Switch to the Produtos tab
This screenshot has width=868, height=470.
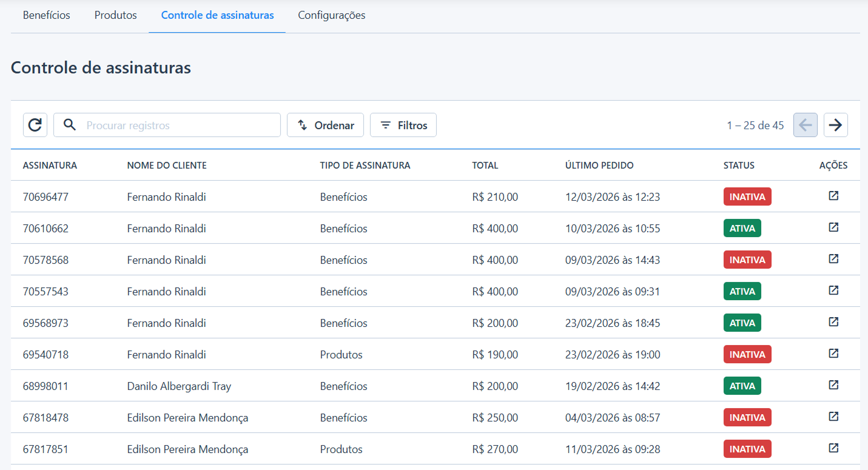(x=116, y=15)
